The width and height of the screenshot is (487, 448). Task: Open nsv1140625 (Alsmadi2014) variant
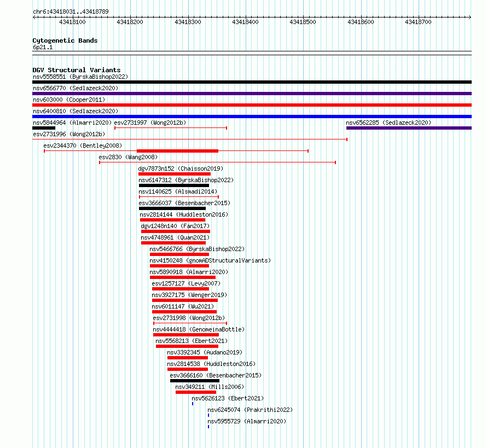178,191
